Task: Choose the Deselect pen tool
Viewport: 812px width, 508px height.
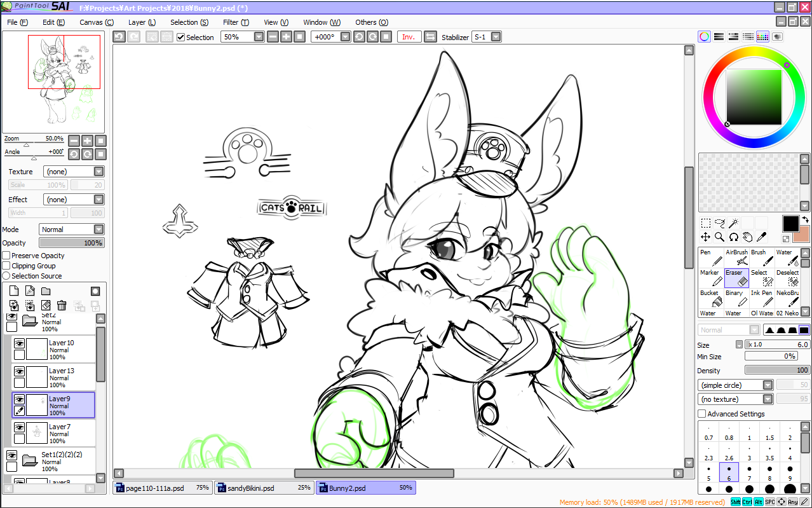Action: click(787, 278)
